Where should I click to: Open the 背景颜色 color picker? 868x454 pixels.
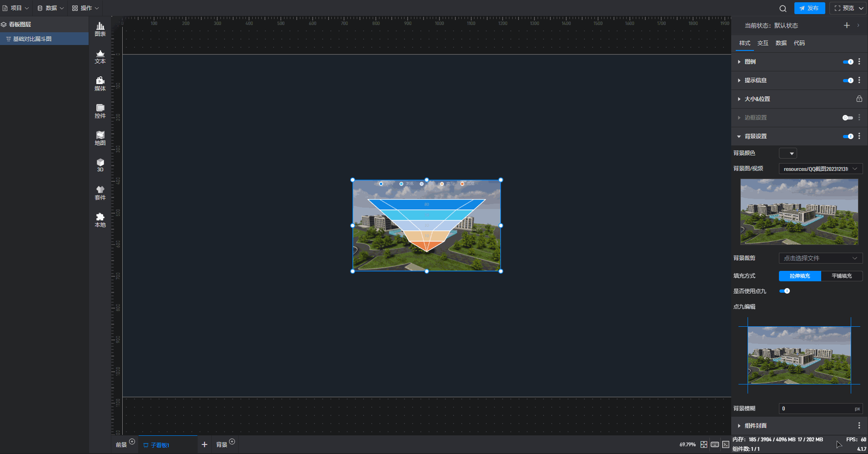[x=788, y=153]
